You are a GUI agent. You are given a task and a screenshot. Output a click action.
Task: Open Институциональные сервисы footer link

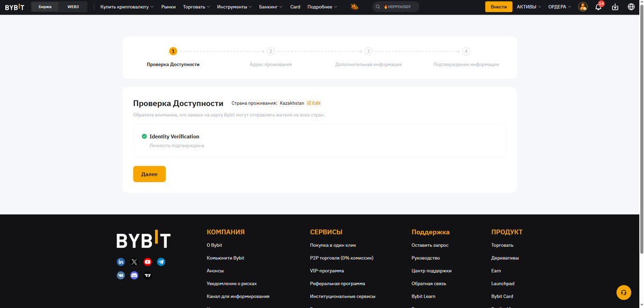point(343,296)
